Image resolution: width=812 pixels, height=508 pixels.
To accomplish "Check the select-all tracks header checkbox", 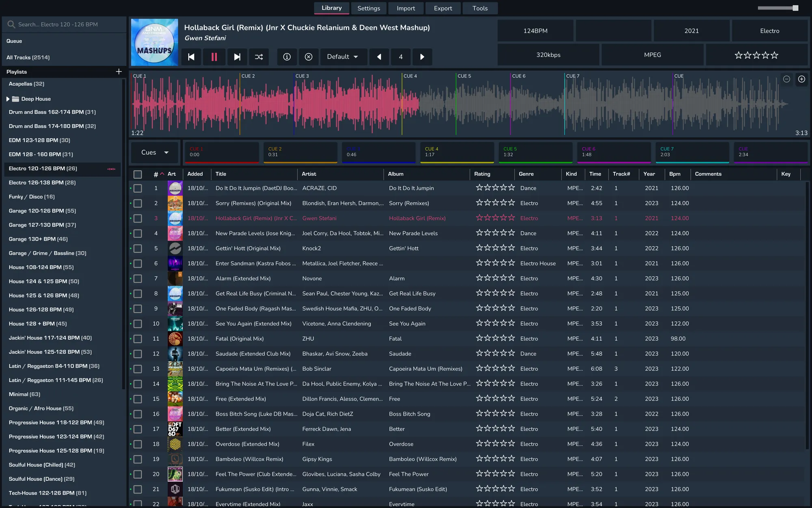I will [138, 174].
